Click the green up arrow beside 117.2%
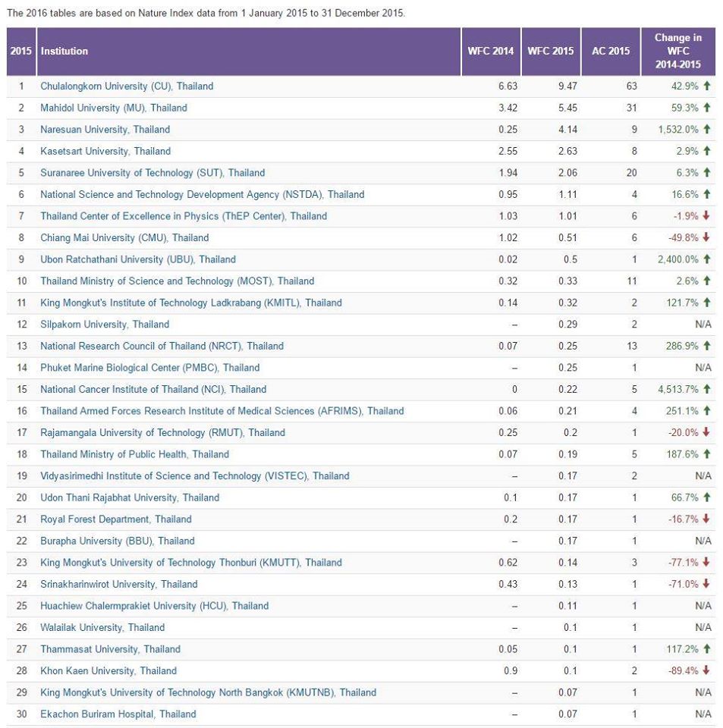Image resolution: width=723 pixels, height=728 pixels. click(x=707, y=649)
